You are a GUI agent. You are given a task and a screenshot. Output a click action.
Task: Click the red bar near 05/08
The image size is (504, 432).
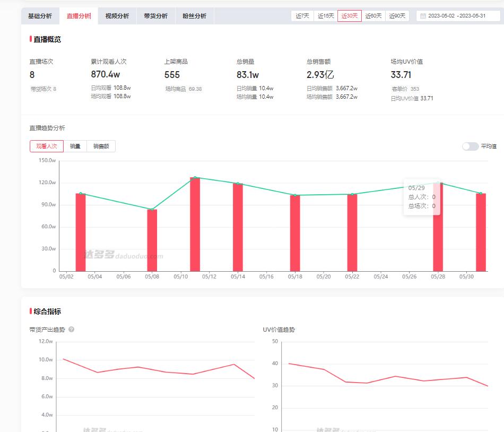tap(152, 240)
